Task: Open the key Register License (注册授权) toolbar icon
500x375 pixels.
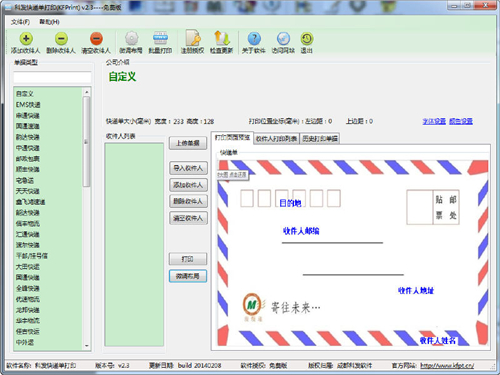Action: 193,38
